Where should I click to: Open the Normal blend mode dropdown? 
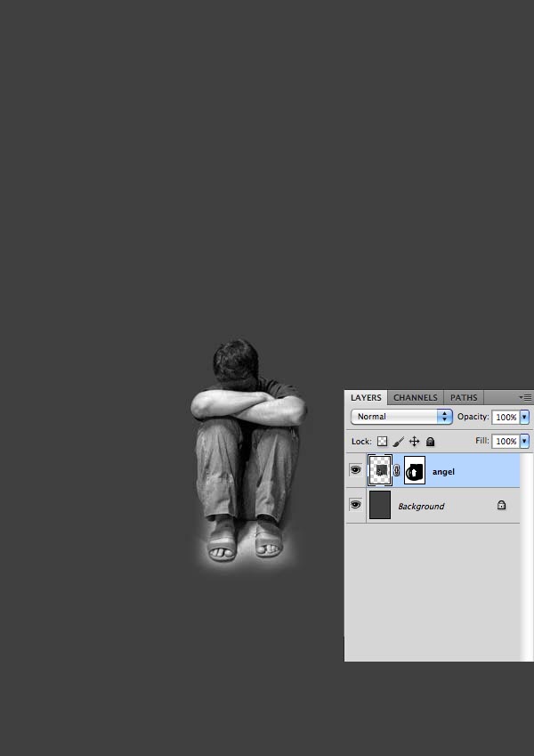coord(401,417)
